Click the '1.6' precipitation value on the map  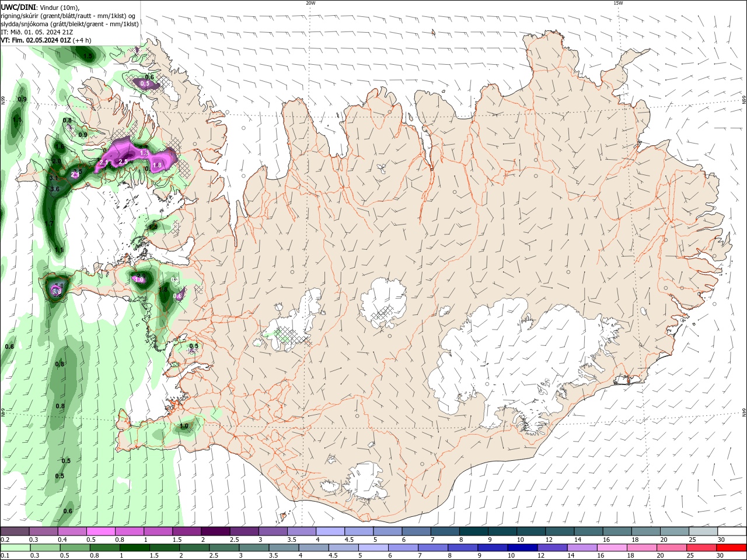click(x=60, y=146)
